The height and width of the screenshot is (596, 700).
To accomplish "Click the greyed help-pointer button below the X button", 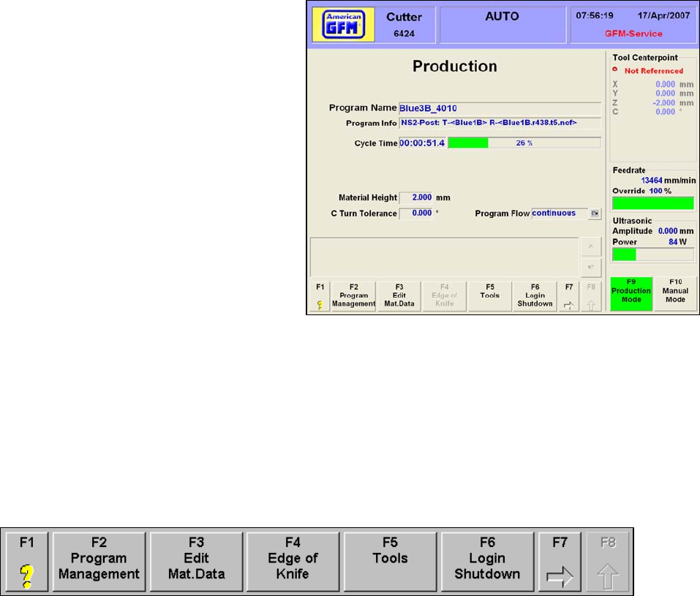I will 590,268.
